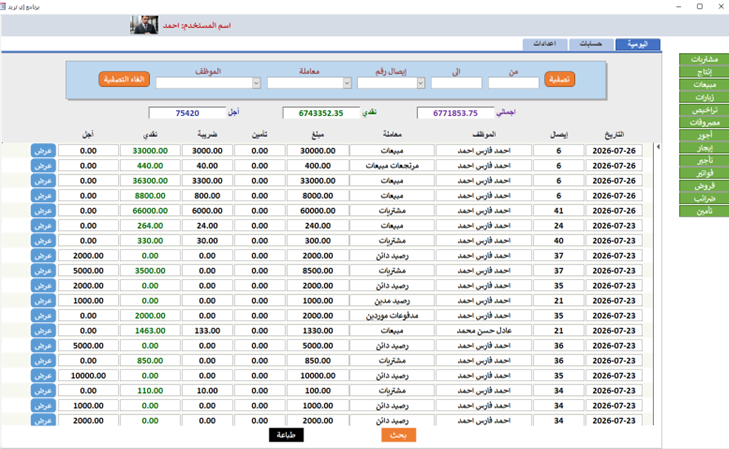Click عرض for the 66000.00 purchases row

43,211
